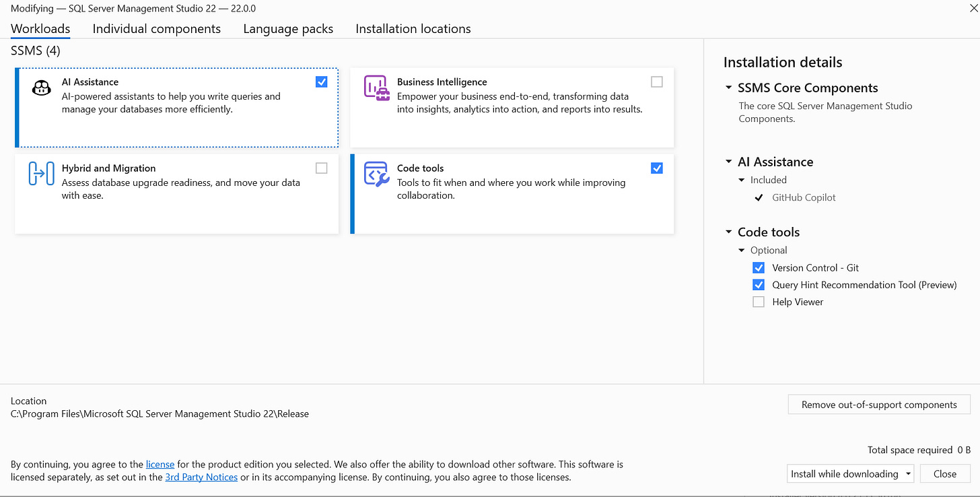Click Query Hint Recommendation Tool (Preview) label
The height and width of the screenshot is (497, 980).
coord(865,285)
